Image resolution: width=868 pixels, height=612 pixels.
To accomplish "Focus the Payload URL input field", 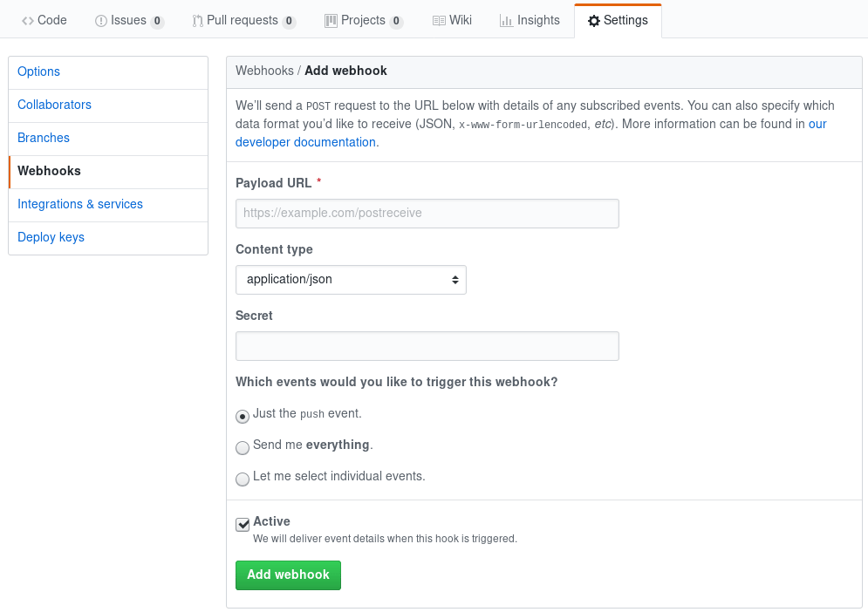I will coord(427,214).
